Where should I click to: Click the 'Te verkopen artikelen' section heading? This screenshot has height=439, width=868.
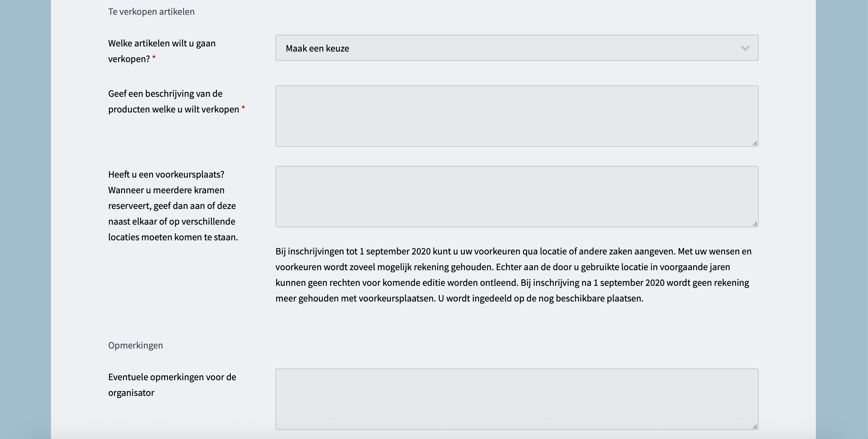[x=151, y=11]
